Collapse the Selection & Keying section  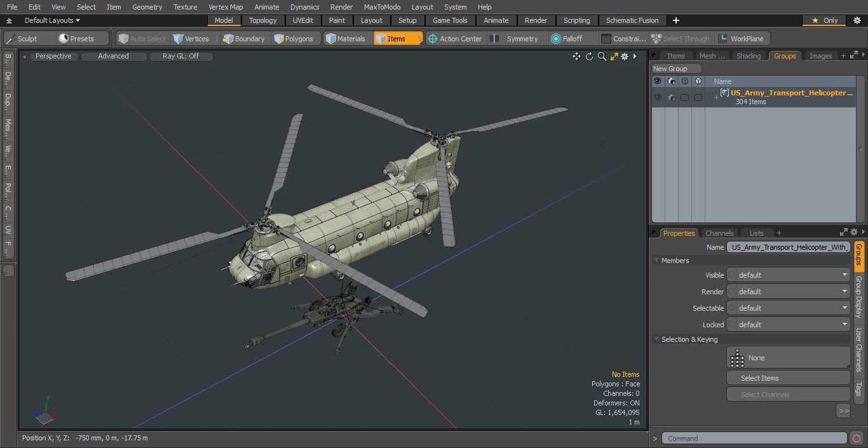click(656, 339)
